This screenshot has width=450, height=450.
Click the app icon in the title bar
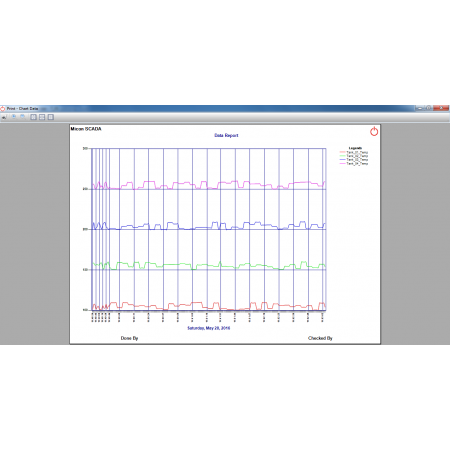click(3, 109)
